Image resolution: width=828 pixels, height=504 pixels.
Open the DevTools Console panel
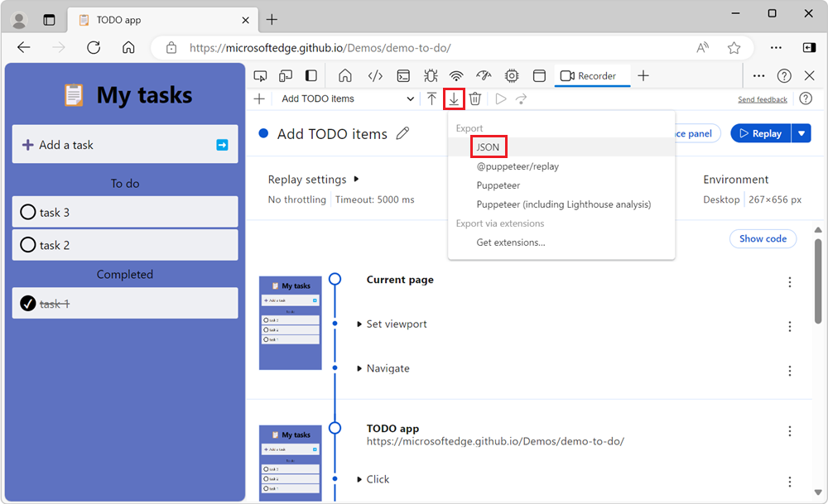click(402, 75)
